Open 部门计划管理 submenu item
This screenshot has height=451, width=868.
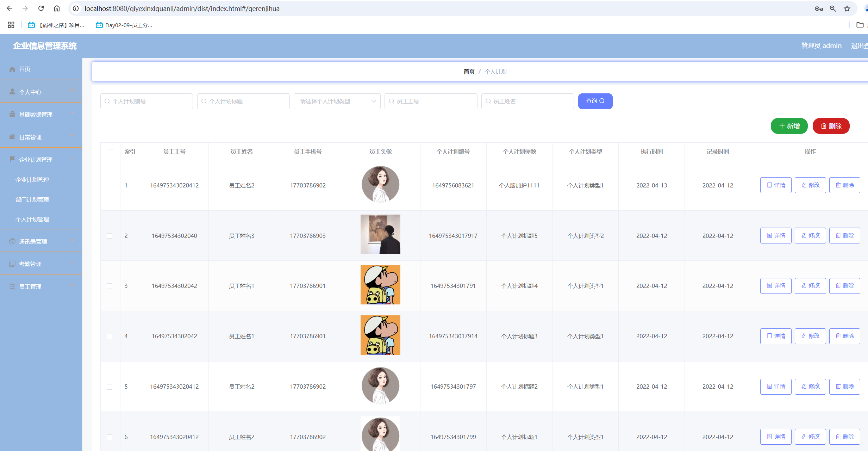pyautogui.click(x=32, y=199)
